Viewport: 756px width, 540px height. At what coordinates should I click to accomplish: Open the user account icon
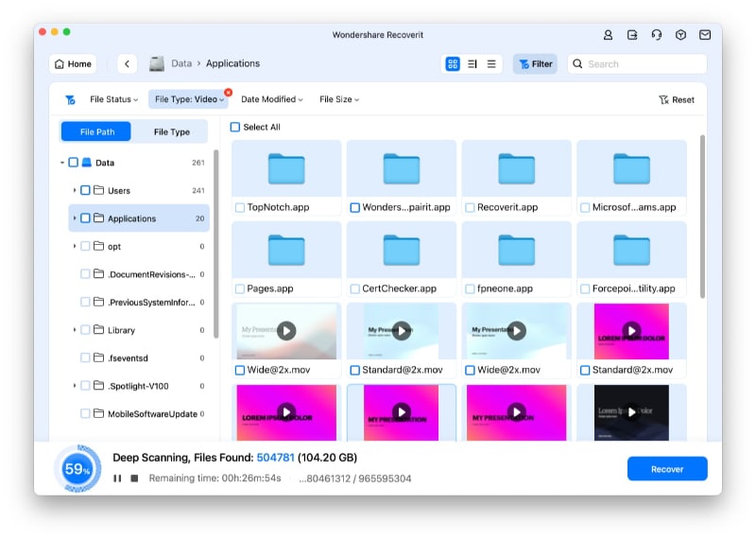[608, 35]
